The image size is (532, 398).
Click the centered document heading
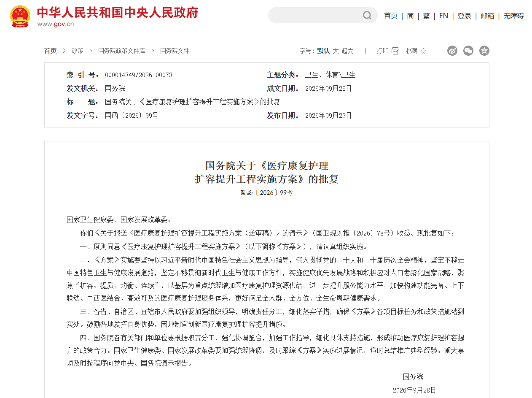[x=267, y=172]
